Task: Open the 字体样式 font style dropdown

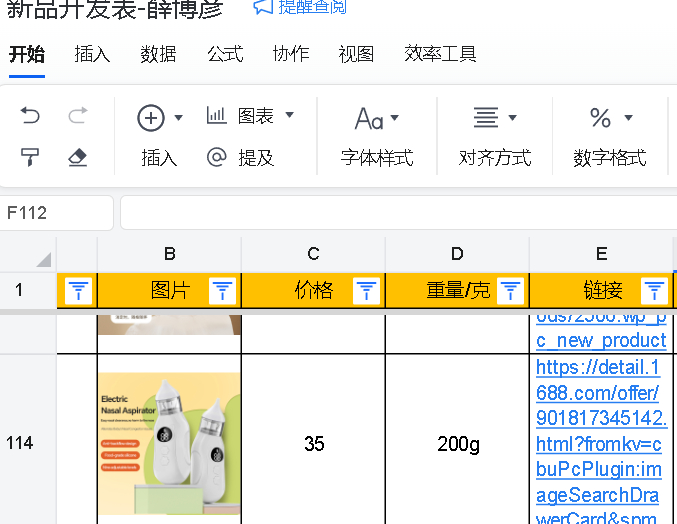Action: [377, 119]
